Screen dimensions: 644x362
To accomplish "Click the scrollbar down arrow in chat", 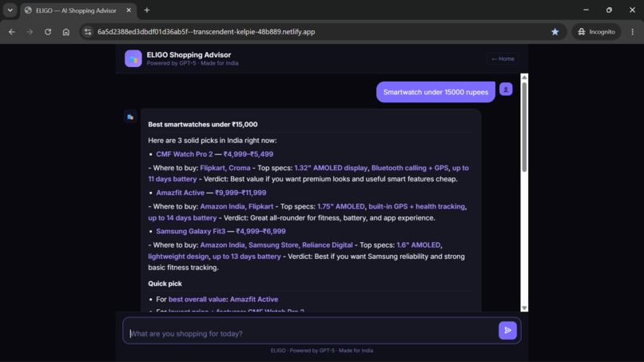I will (x=524, y=308).
